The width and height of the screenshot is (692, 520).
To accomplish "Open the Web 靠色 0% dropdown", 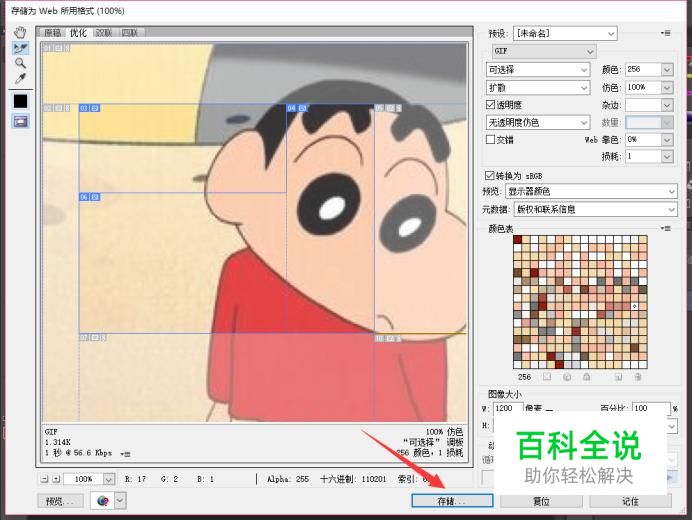I will click(667, 139).
